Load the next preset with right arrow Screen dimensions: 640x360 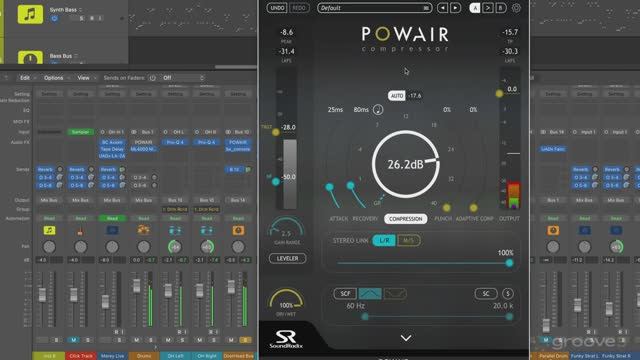click(x=456, y=8)
